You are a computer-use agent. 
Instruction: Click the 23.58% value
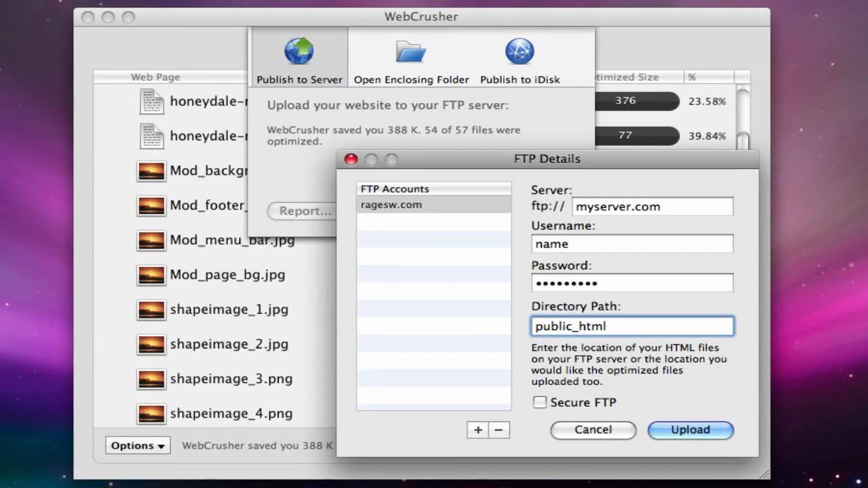(x=707, y=101)
